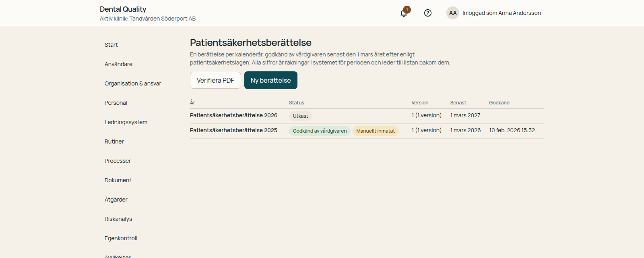Click the 1 mars 2026 deadline cell
The height and width of the screenshot is (258, 644).
[465, 130]
